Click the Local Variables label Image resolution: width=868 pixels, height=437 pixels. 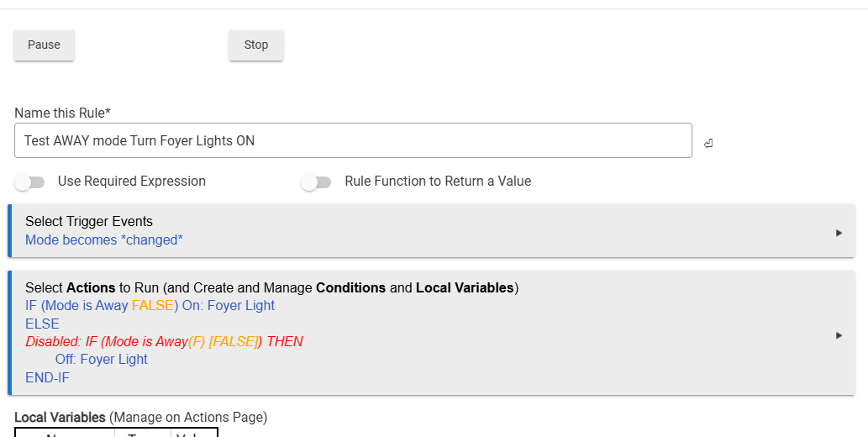60,417
